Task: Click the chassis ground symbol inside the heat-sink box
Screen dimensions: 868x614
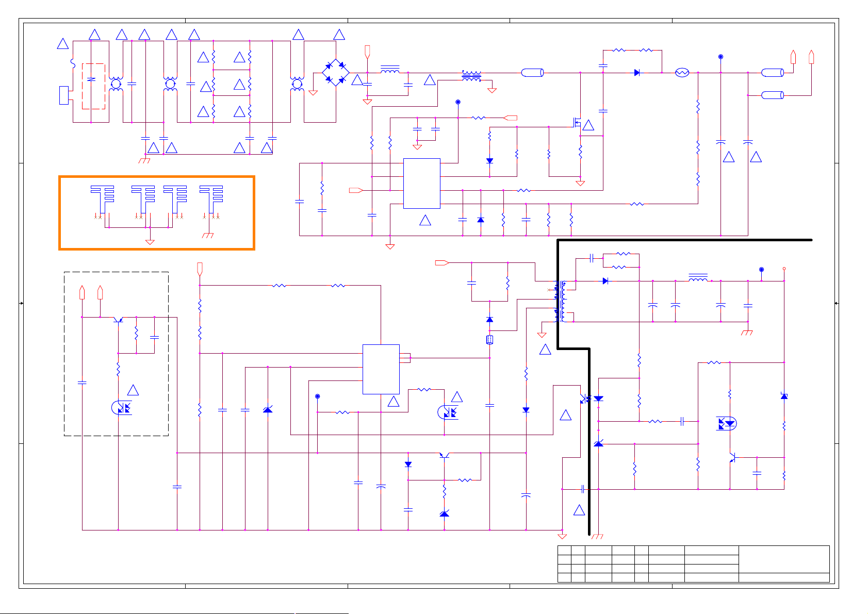Action: (x=208, y=235)
